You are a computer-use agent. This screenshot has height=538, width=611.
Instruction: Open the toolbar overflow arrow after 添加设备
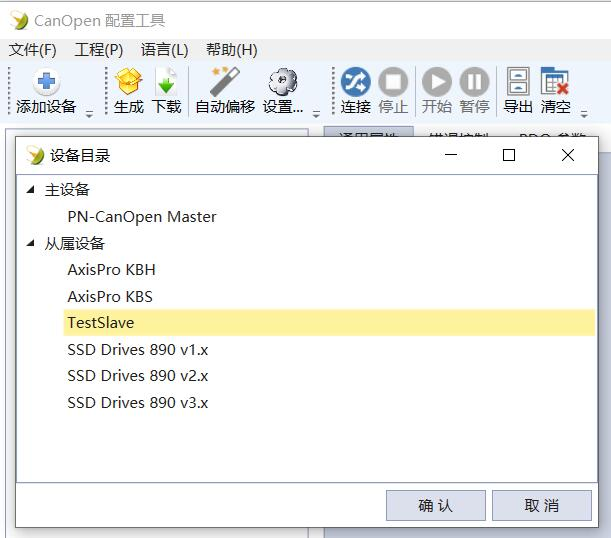(x=89, y=113)
